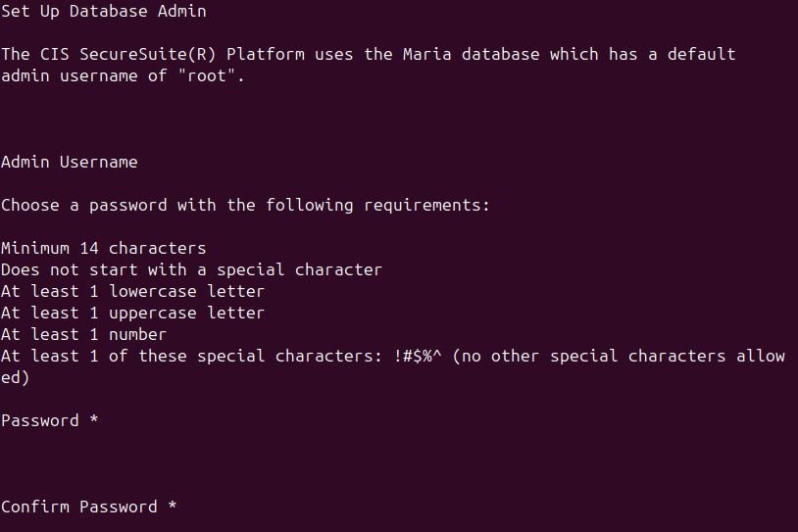This screenshot has width=798, height=532.
Task: Click "Choose a password with the following requirements:"
Action: 245,206
